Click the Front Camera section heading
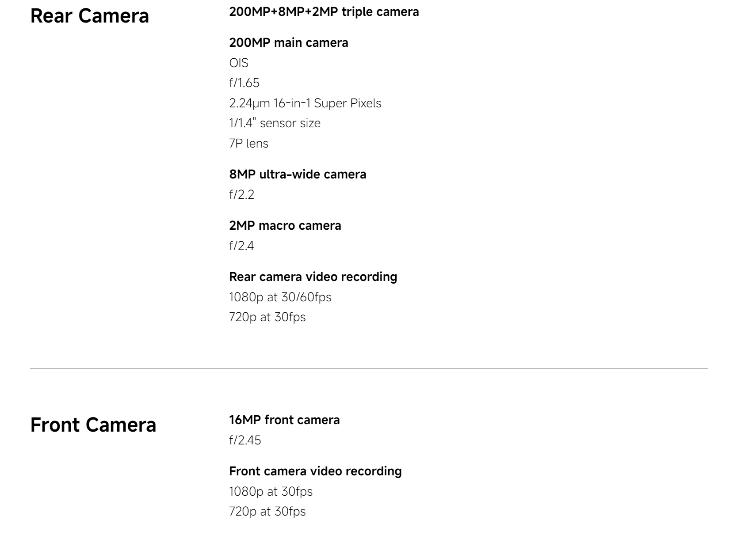 click(93, 425)
